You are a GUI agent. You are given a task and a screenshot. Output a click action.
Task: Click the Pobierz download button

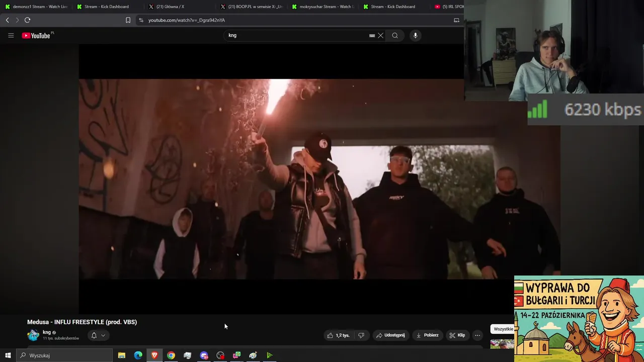(x=427, y=335)
